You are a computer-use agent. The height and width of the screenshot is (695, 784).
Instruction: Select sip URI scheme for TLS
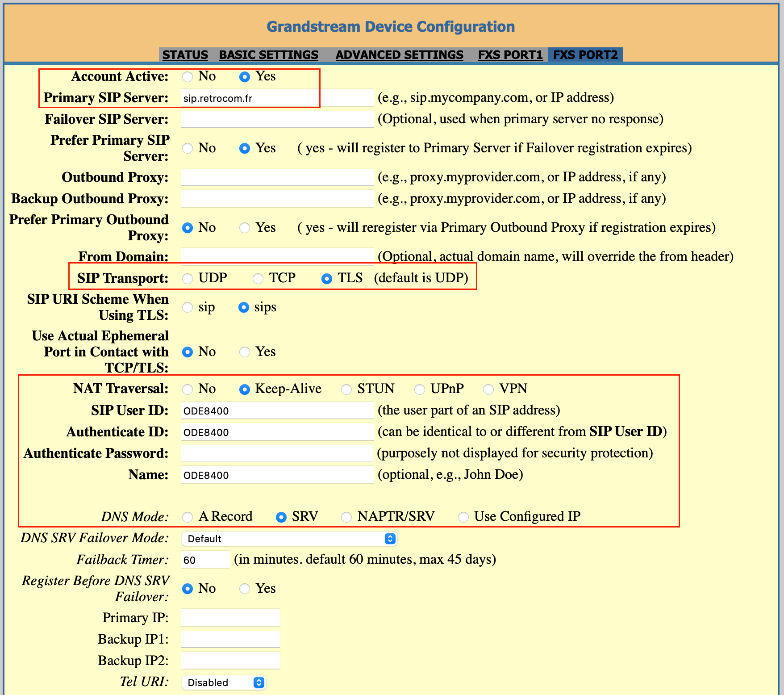coord(188,307)
